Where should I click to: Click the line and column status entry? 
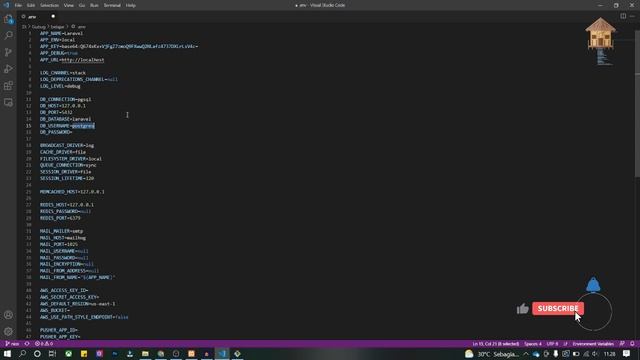pos(496,344)
